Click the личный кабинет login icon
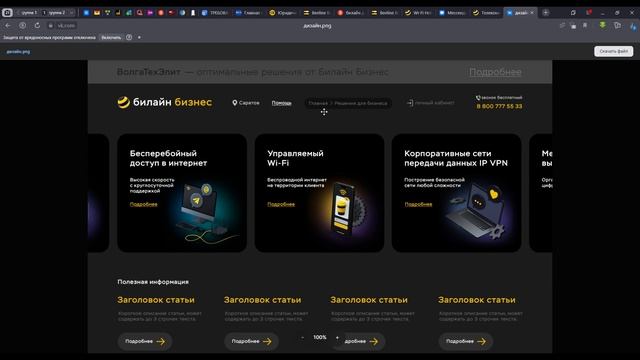The height and width of the screenshot is (360, 640). 410,103
